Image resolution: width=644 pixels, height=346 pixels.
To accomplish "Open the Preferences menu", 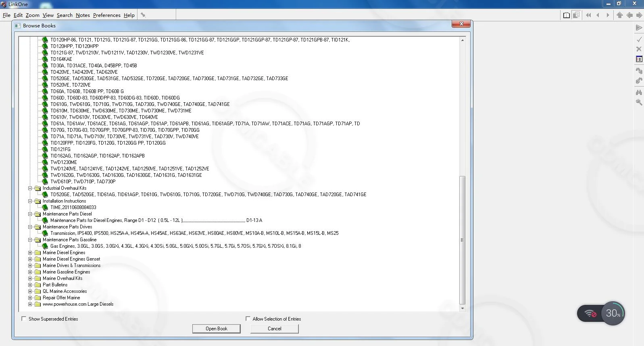I will (106, 15).
